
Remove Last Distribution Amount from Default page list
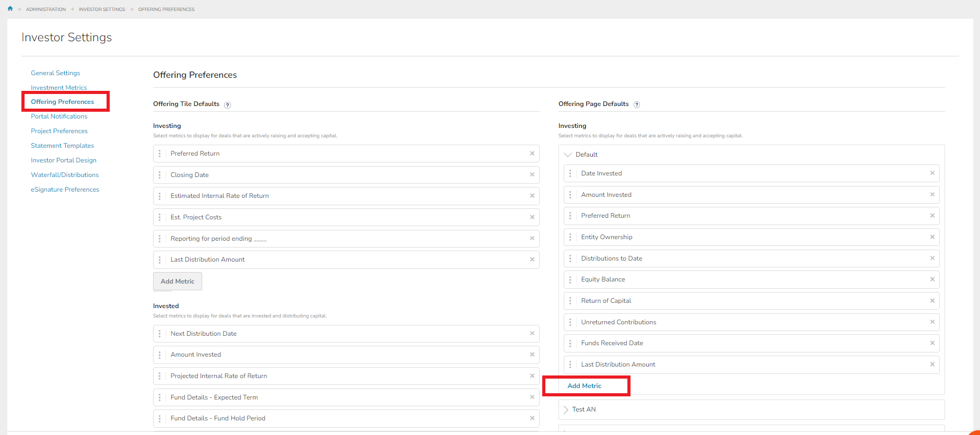932,365
